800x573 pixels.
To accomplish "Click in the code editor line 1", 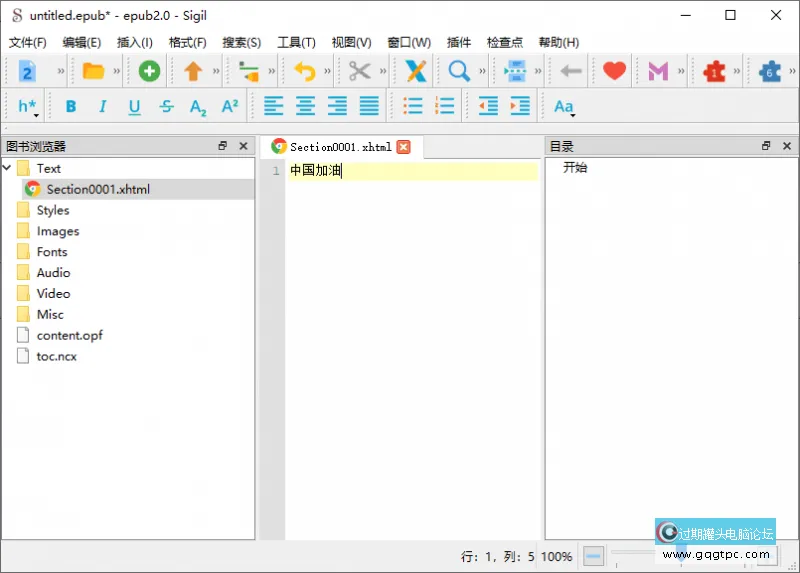I will click(x=412, y=170).
